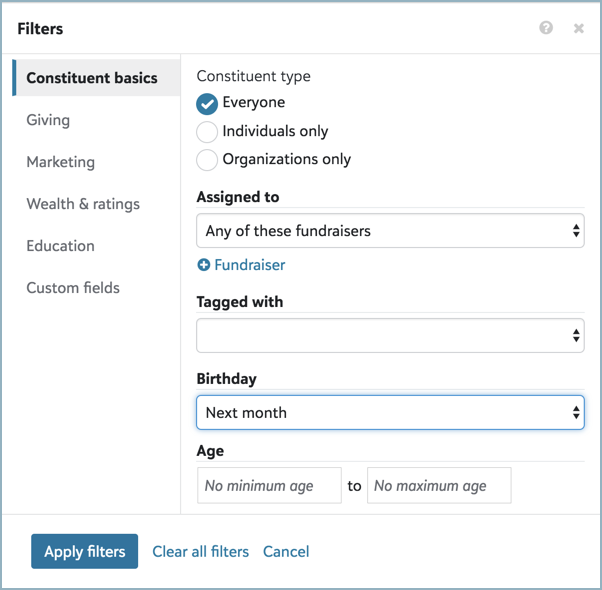Focus the No maximum age field
The width and height of the screenshot is (602, 590).
click(439, 485)
